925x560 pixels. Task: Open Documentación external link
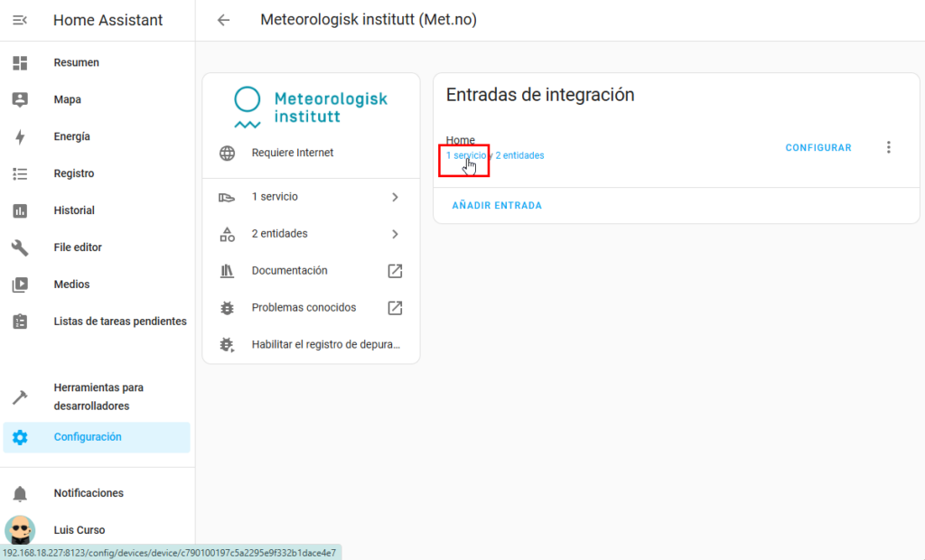click(395, 271)
